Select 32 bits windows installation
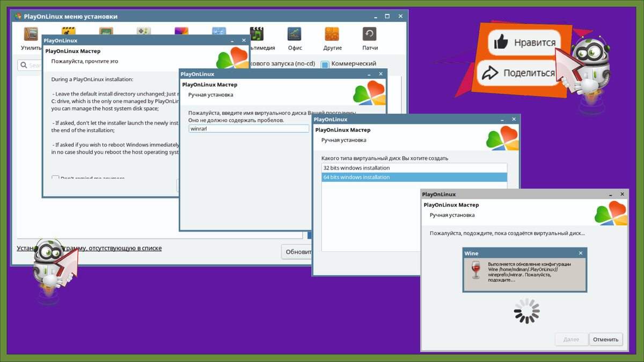644x362 pixels. pos(414,168)
